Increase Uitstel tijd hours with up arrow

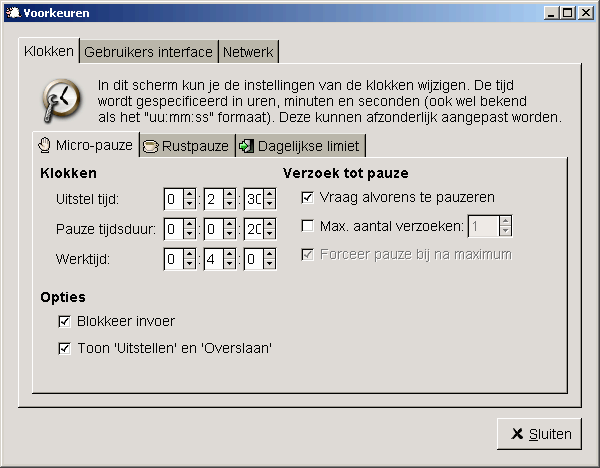click(x=189, y=194)
